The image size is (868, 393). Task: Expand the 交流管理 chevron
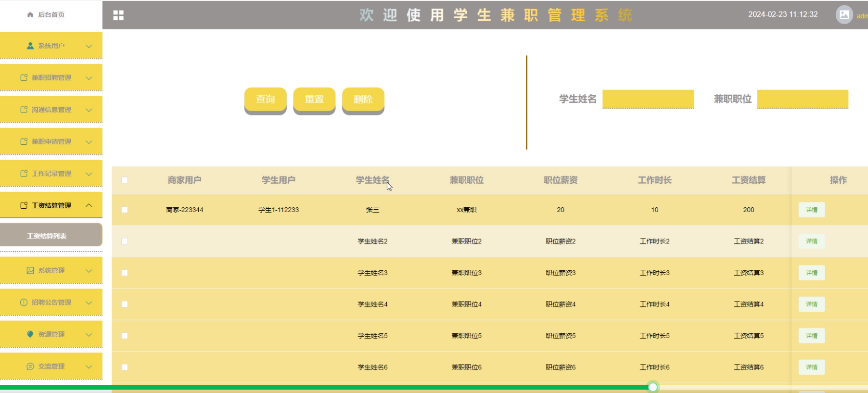coord(89,367)
